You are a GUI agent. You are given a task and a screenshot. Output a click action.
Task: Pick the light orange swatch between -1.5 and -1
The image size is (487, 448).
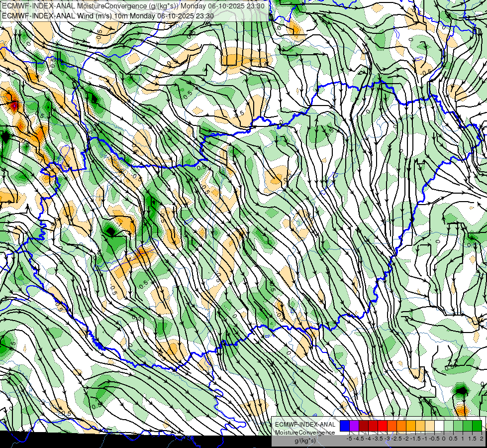click(420, 426)
